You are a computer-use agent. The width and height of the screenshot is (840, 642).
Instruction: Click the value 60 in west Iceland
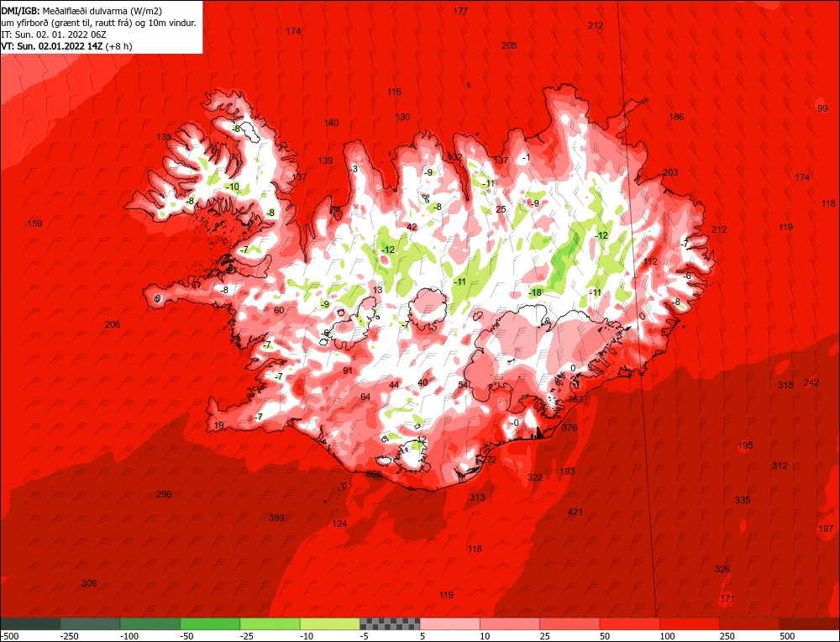(x=279, y=310)
